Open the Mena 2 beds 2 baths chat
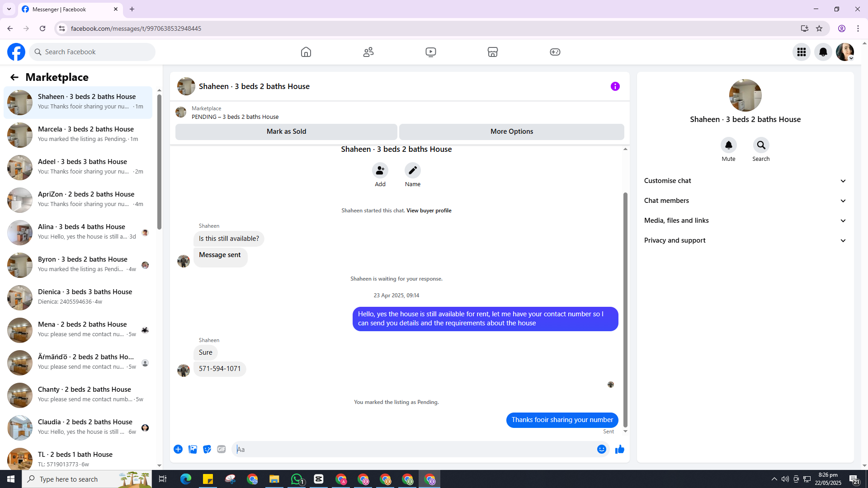This screenshot has width=868, height=488. 78,330
